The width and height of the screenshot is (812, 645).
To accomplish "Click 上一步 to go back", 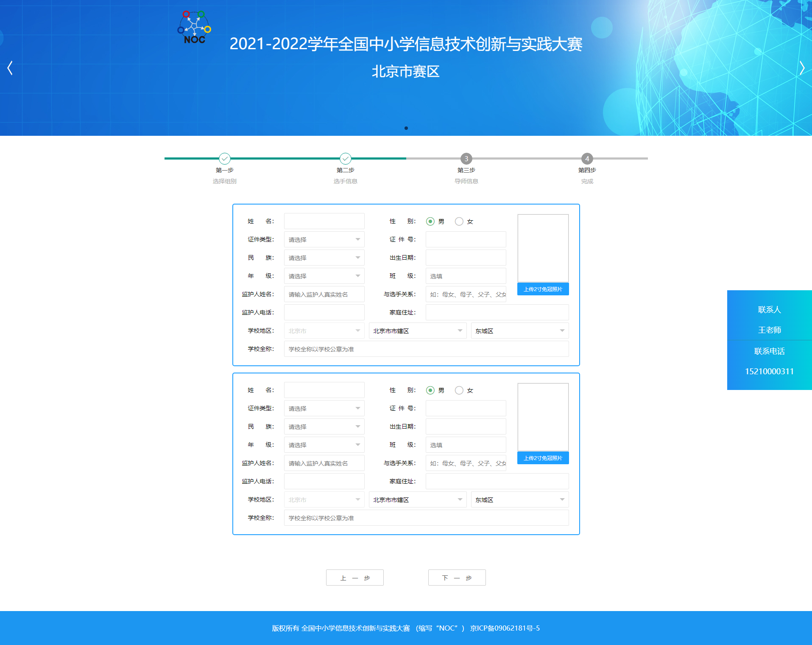I will click(x=354, y=578).
